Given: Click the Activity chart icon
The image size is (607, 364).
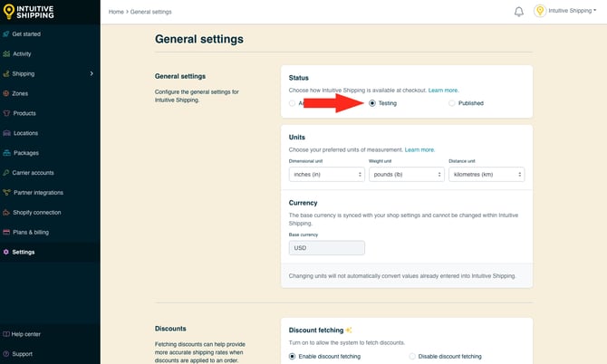Looking at the screenshot, I should click(6, 53).
